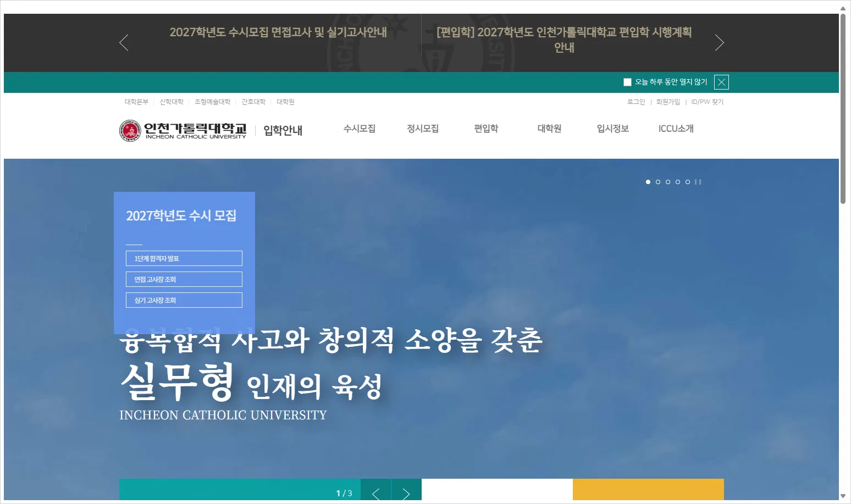Click scrollbar up arrow
851x504 pixels.
click(843, 8)
